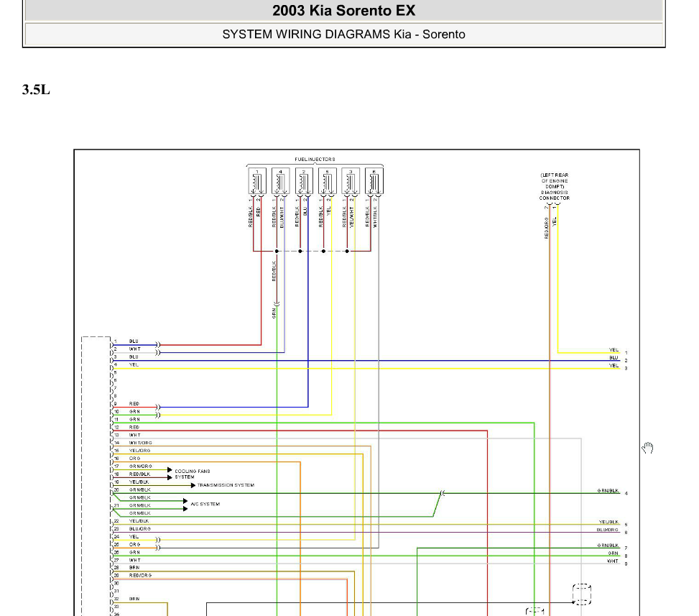Click 'GRN/BLK' label at right-side pin 4

click(x=608, y=491)
